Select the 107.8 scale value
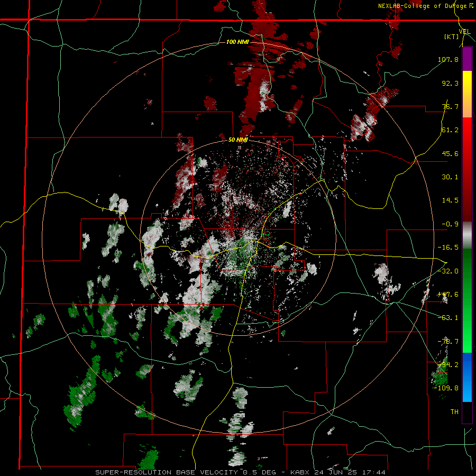The width and height of the screenshot is (476, 476). coord(448,59)
